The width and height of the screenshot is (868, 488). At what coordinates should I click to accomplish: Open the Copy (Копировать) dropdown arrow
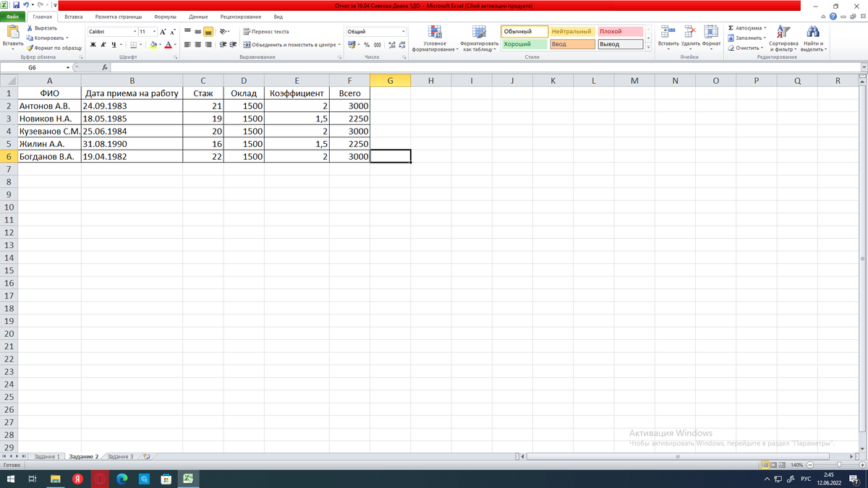tap(67, 38)
